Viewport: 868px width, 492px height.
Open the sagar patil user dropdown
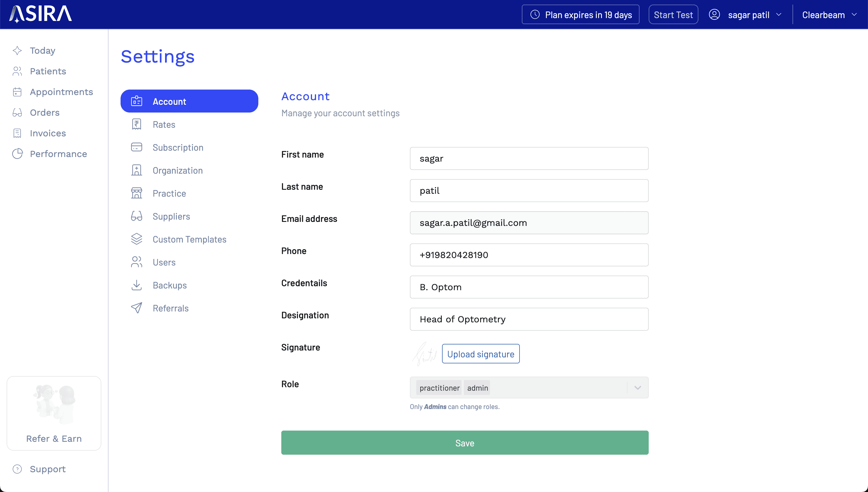(745, 15)
